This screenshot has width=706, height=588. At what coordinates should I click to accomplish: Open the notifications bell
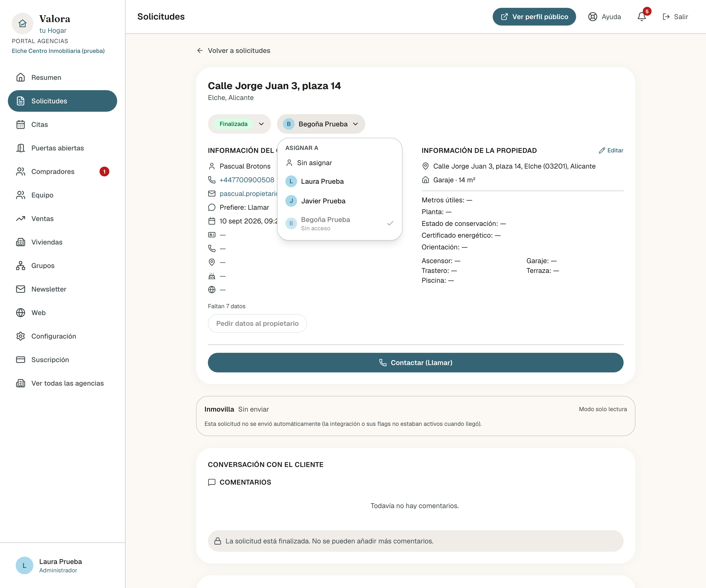tap(642, 17)
